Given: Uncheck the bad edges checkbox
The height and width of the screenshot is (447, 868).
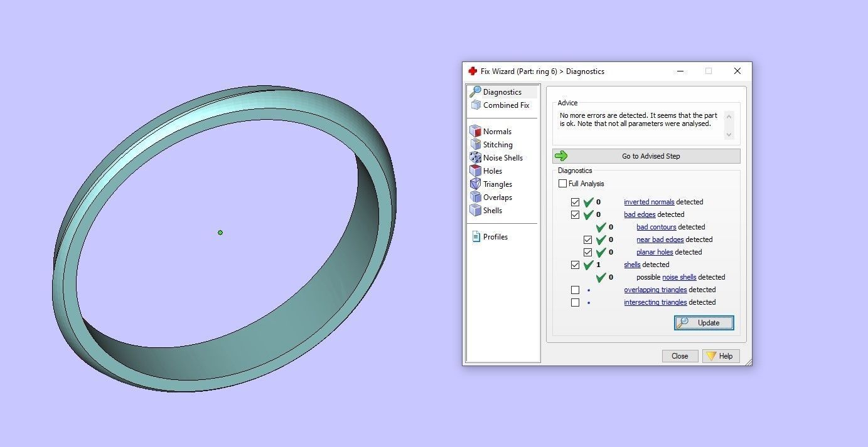Looking at the screenshot, I should 575,214.
